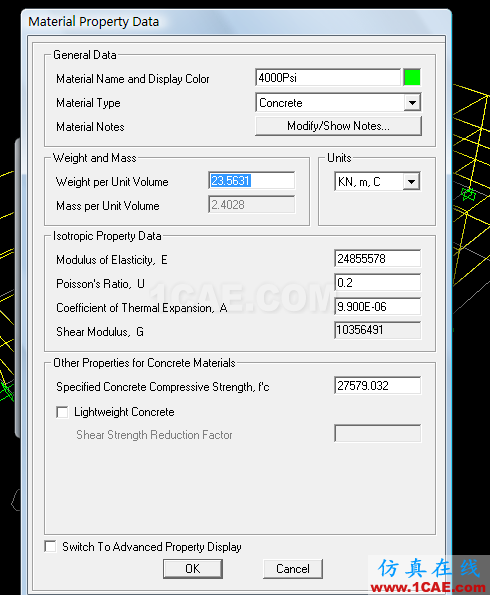Click the Concrete Compressive Strength f'c field
Screen dimensions: 490x595
tap(377, 386)
